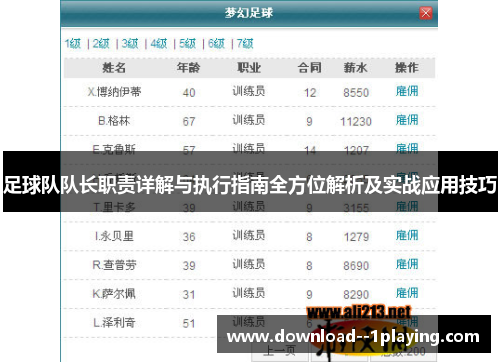The image size is (500, 362).
Task: Click salary 8550 for X.博纳伊蒂
Action: click(356, 93)
